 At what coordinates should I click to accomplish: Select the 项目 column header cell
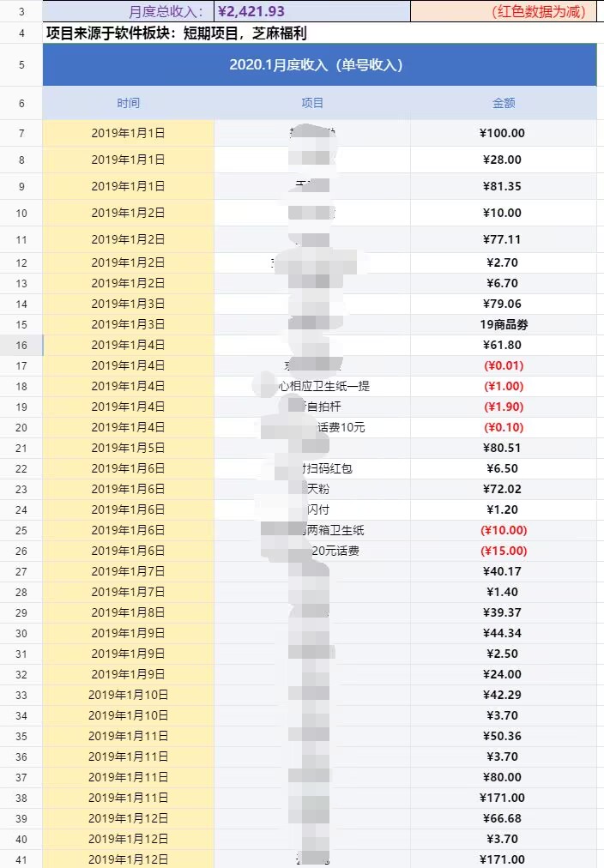[311, 103]
